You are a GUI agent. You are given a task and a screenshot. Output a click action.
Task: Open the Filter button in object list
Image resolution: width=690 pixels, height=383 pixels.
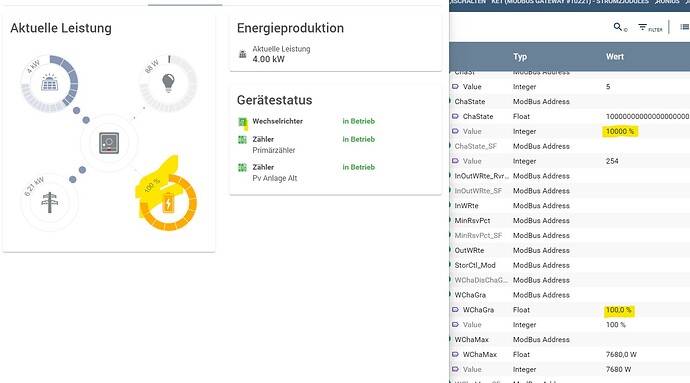point(650,28)
